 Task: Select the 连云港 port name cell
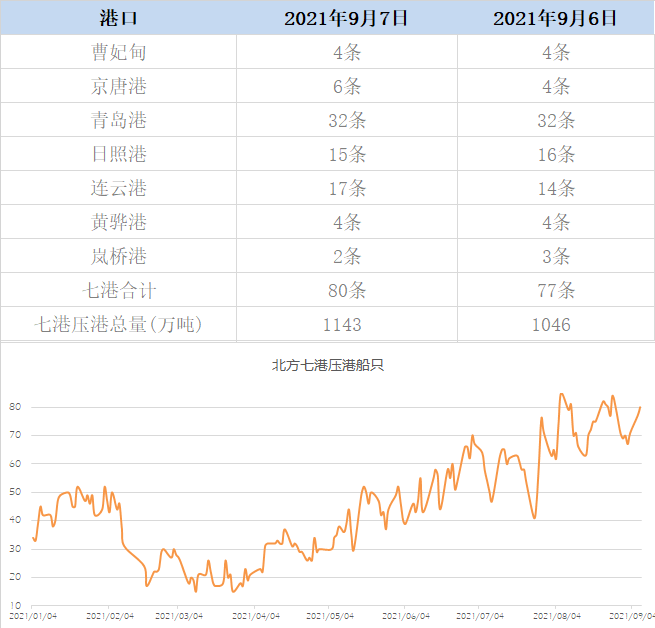point(119,188)
